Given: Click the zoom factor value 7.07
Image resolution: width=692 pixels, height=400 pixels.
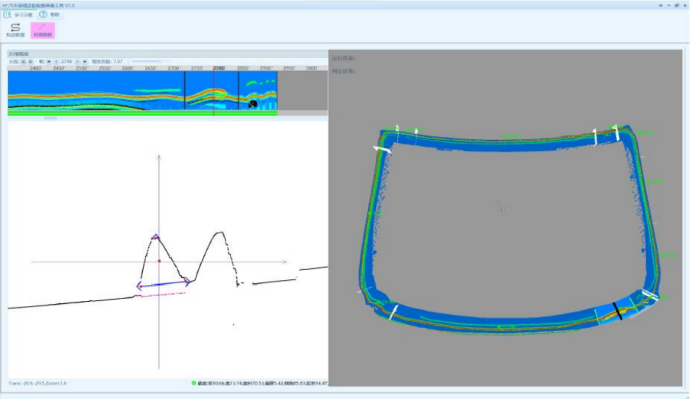Looking at the screenshot, I should pos(118,61).
